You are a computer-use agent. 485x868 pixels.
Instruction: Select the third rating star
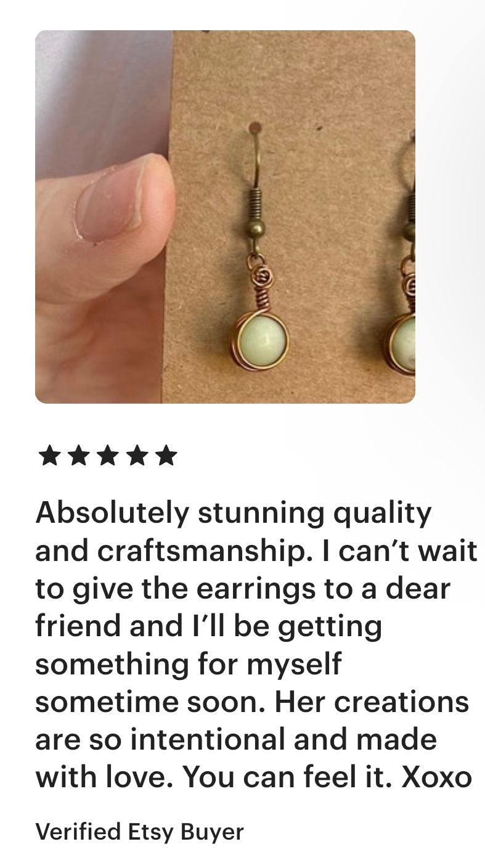(x=107, y=456)
